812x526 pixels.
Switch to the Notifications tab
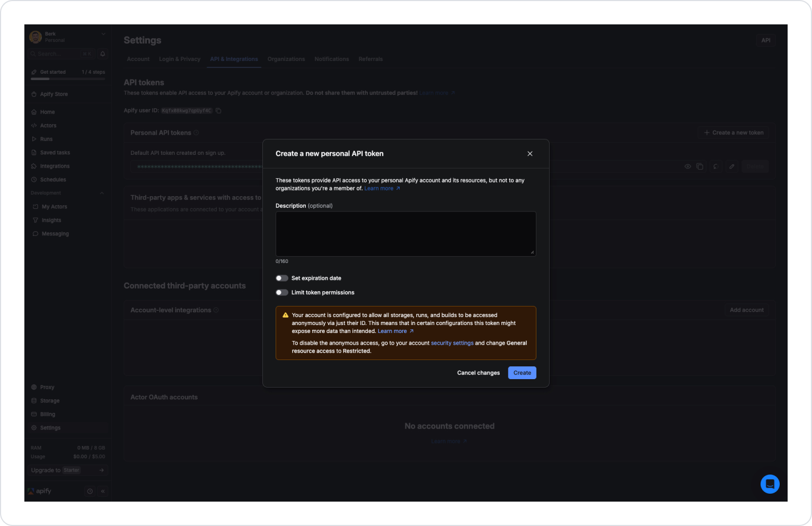click(x=332, y=59)
